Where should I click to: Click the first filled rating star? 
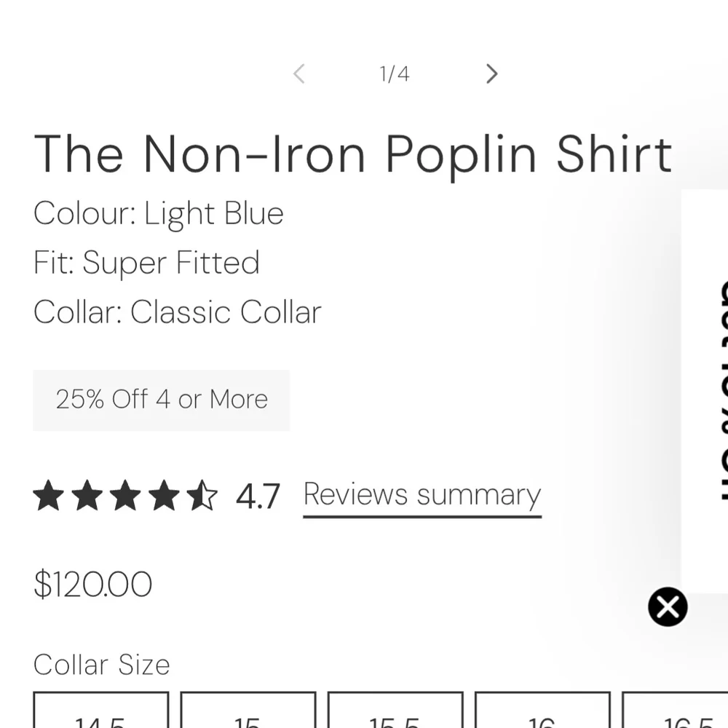point(49,496)
